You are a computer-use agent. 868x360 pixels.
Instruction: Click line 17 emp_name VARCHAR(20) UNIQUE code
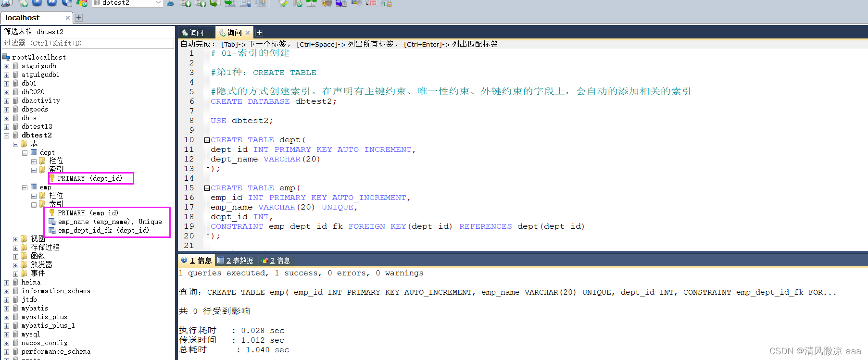[x=284, y=207]
